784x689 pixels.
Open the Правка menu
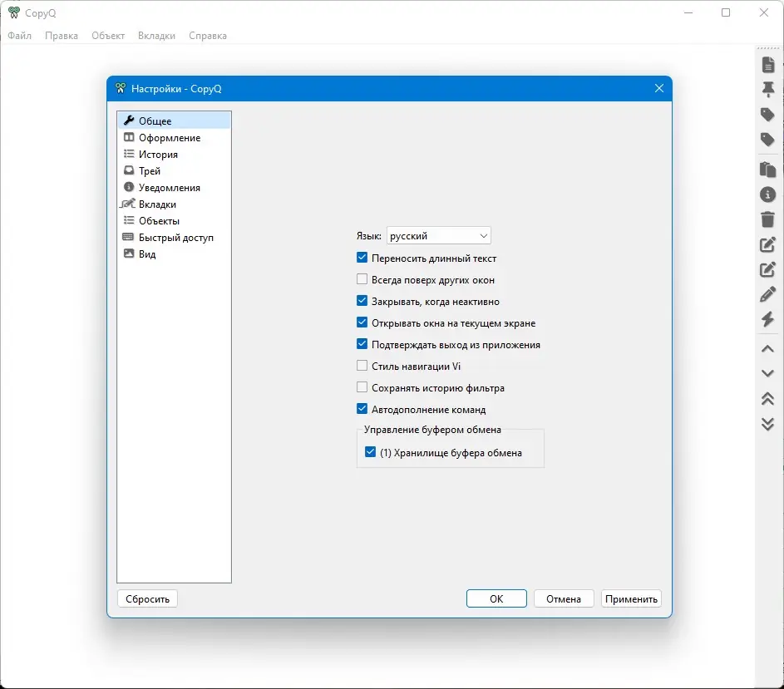click(x=62, y=36)
